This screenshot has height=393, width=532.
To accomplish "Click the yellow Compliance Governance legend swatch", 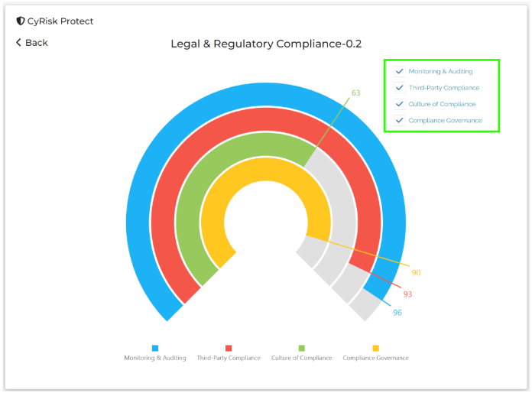I will pos(375,348).
